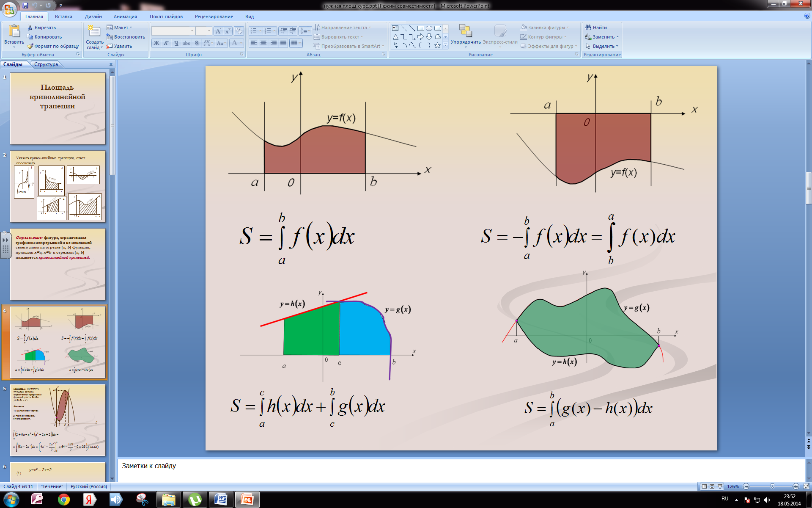Click the zoom slider handle
The height and width of the screenshot is (508, 812).
point(772,486)
